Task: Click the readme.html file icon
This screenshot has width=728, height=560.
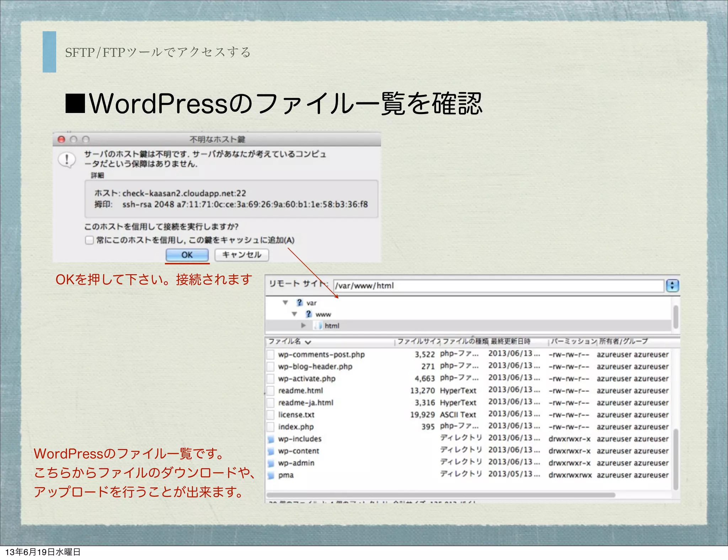Action: click(271, 391)
